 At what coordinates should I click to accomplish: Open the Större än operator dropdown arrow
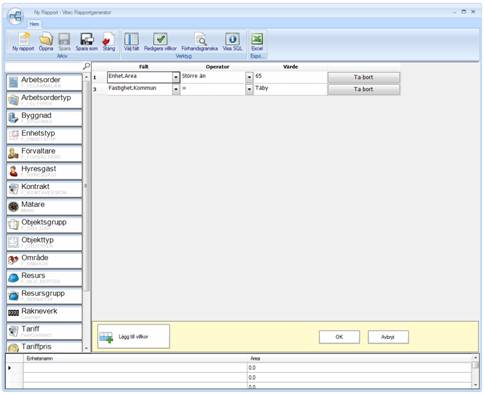click(x=249, y=77)
